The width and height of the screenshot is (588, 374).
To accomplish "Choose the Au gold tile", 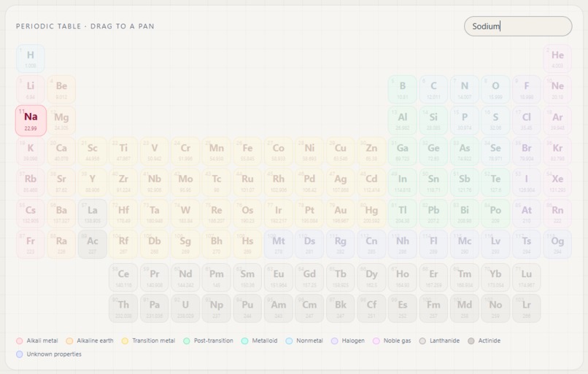I will [x=341, y=214].
